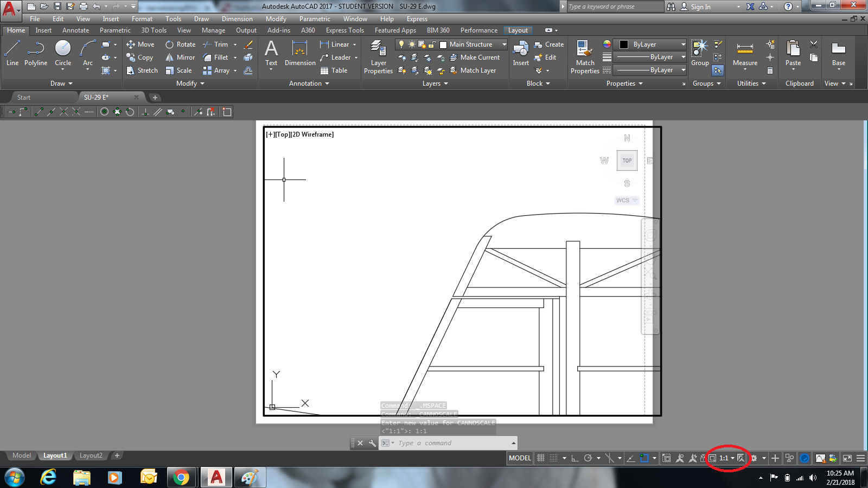Screen dimensions: 868x488
Task: Click the Copy tool
Action: tap(140, 57)
